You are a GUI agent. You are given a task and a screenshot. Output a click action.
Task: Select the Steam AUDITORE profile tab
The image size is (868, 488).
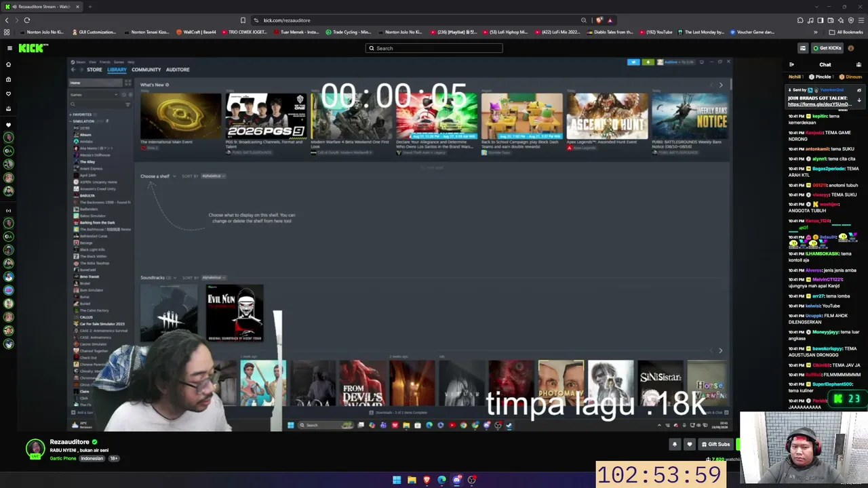178,70
